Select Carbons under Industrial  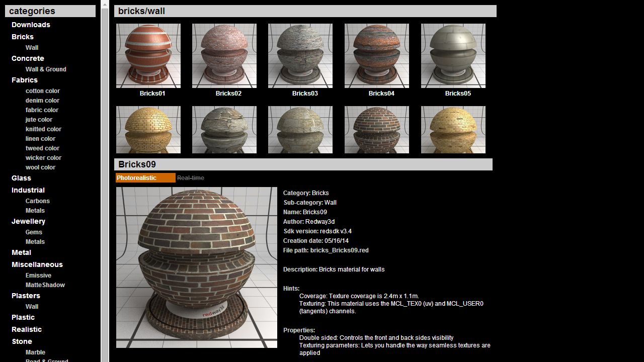[x=38, y=201]
